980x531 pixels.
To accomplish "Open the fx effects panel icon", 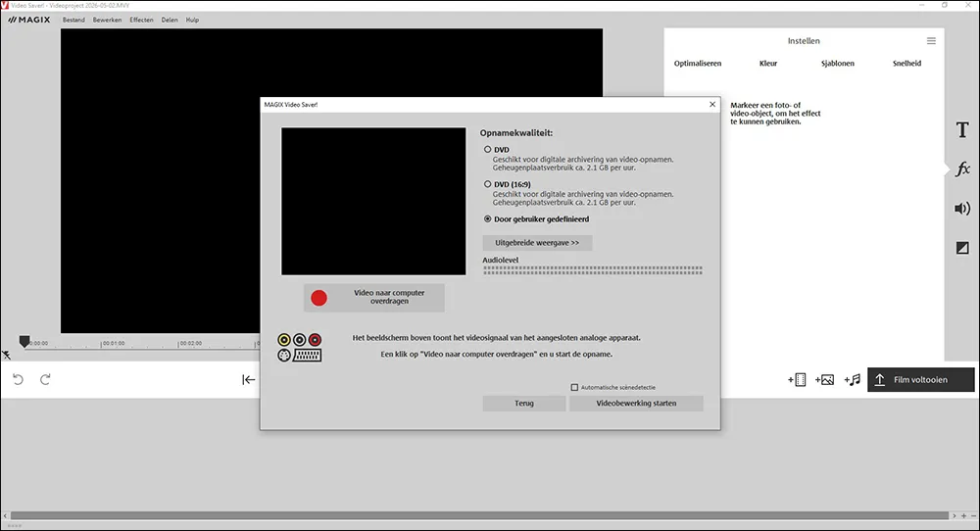I will point(962,169).
